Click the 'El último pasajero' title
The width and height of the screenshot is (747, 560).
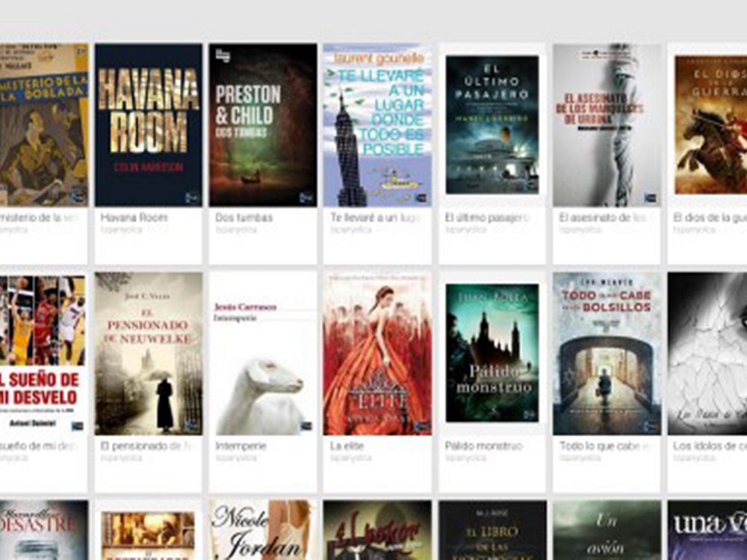tap(487, 217)
